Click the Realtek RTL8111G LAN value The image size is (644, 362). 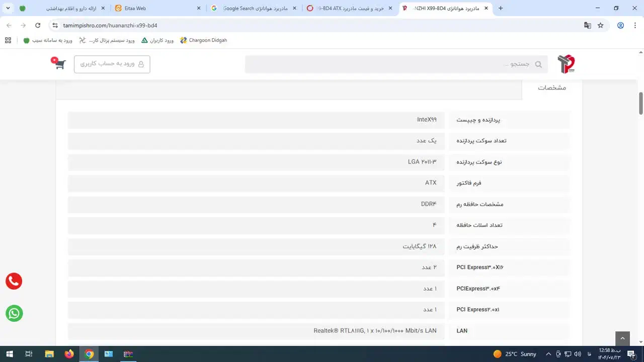(375, 331)
